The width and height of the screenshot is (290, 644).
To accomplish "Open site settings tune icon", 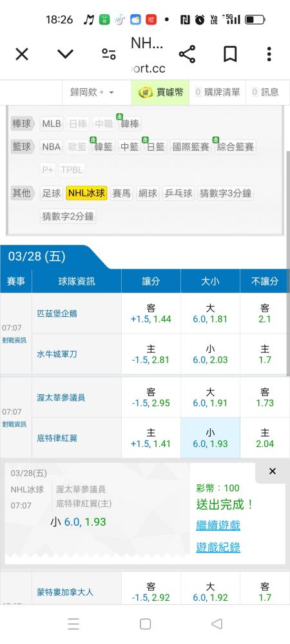I will (109, 54).
